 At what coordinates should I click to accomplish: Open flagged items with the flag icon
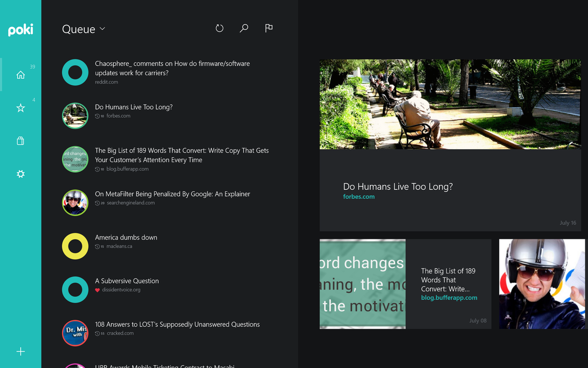269,28
